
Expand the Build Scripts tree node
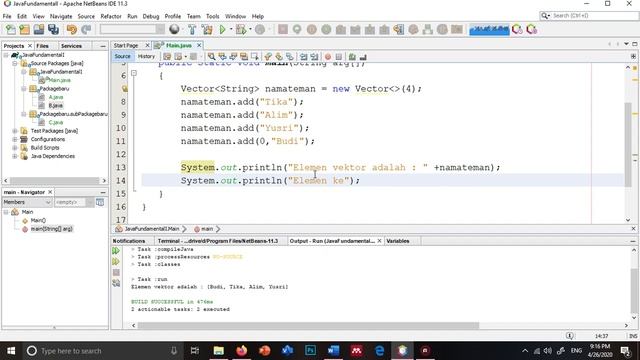15,148
